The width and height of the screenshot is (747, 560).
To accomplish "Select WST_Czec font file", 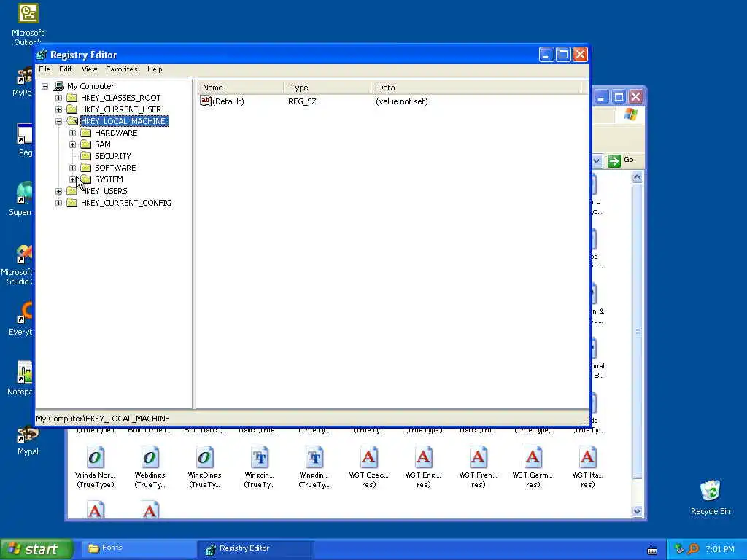I will click(x=368, y=467).
